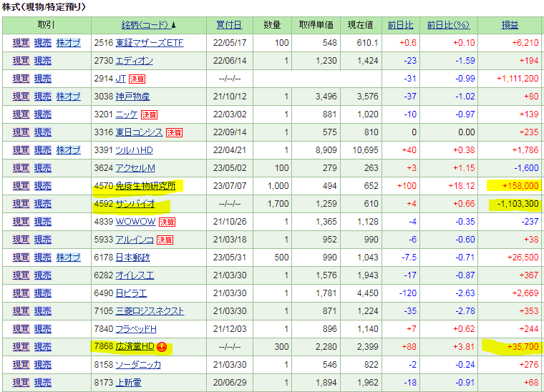Click the +1,111,200 profit for JT

pyautogui.click(x=518, y=79)
